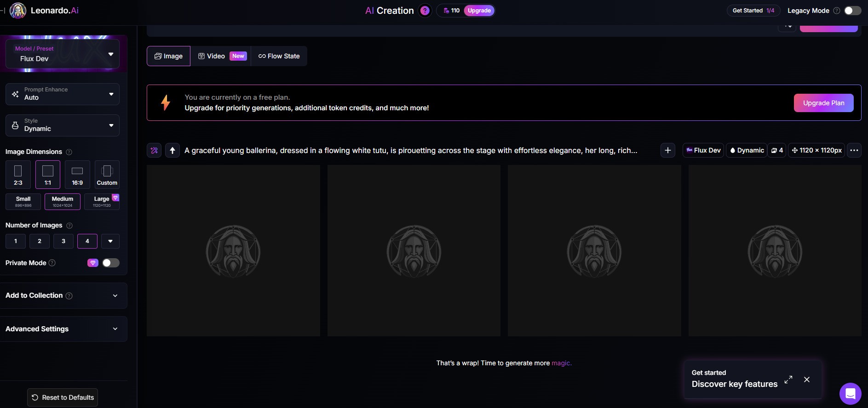The height and width of the screenshot is (408, 868).
Task: Click Reset to Defaults button
Action: click(x=63, y=397)
